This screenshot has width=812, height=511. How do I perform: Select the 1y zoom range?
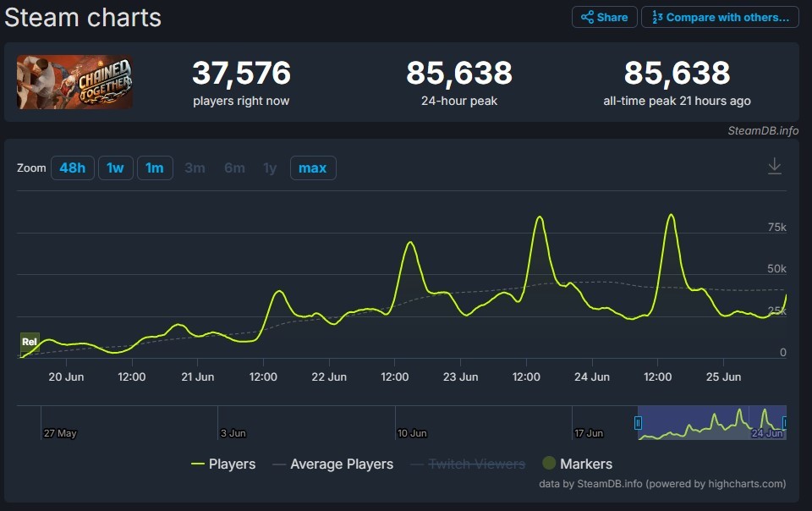coord(270,168)
